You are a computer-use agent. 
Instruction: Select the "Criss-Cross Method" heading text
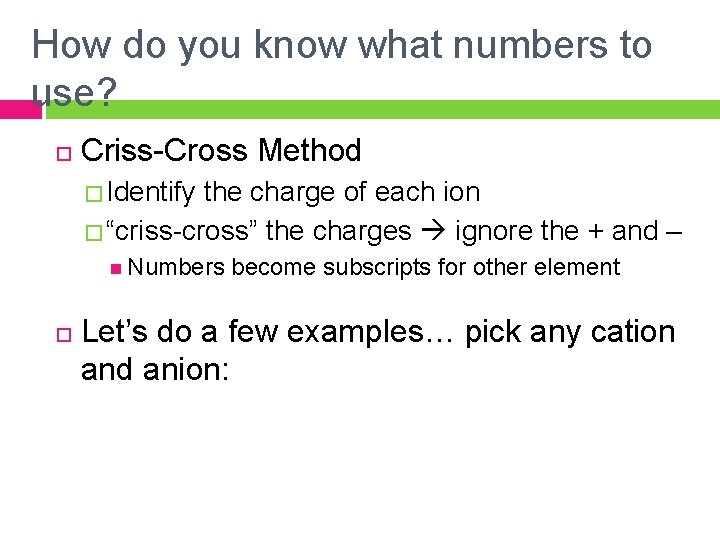point(221,151)
